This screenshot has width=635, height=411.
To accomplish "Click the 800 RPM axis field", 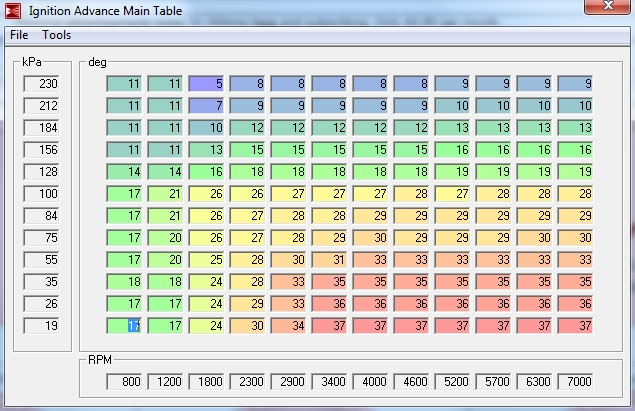I will (124, 381).
